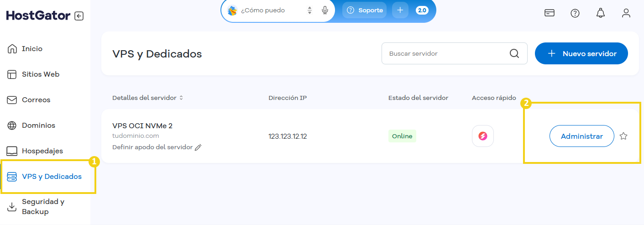The width and height of the screenshot is (644, 225).
Task: Click the plus button next to Soporte
Action: 400,10
